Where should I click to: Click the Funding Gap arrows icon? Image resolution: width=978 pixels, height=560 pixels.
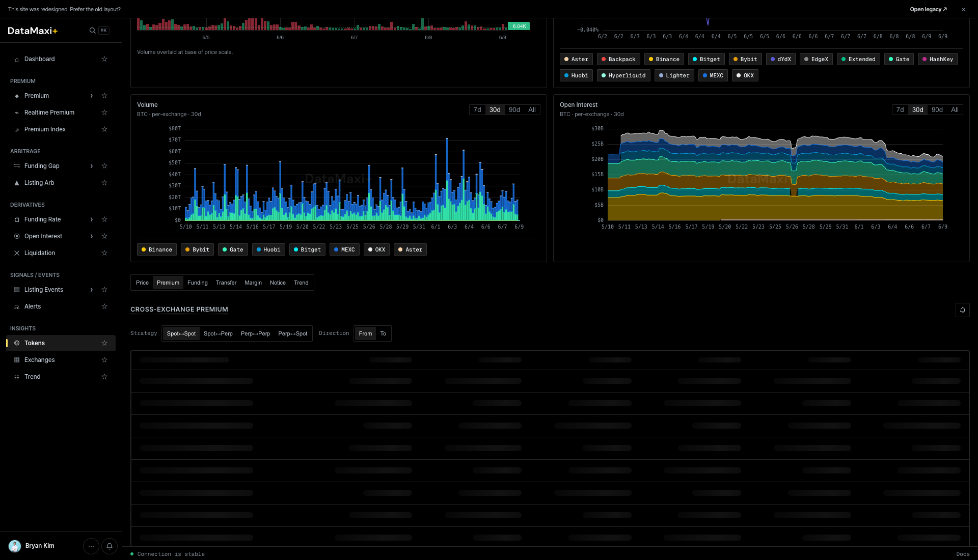pyautogui.click(x=17, y=166)
